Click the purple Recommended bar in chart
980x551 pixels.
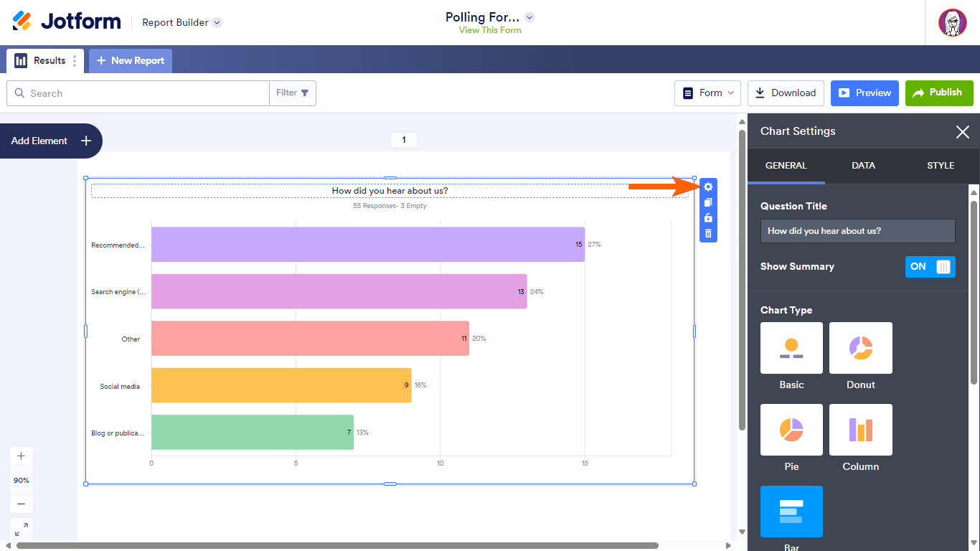pyautogui.click(x=368, y=245)
